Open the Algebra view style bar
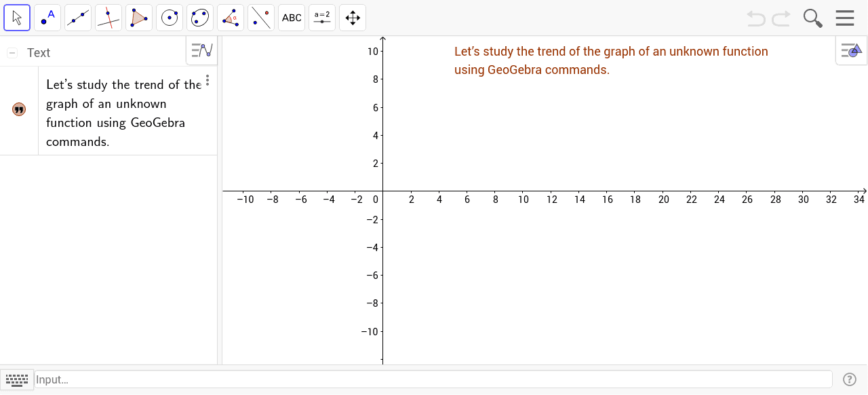The height and width of the screenshot is (395, 868). click(202, 50)
